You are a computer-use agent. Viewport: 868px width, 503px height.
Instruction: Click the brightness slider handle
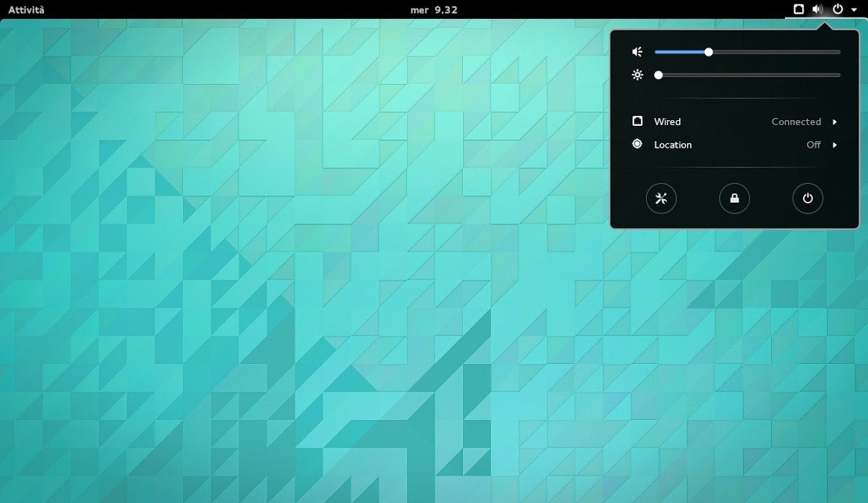(x=658, y=75)
